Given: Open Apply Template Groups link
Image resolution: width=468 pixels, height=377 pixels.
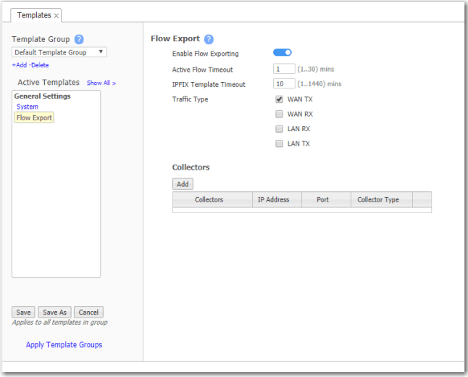Looking at the screenshot, I should pos(64,345).
